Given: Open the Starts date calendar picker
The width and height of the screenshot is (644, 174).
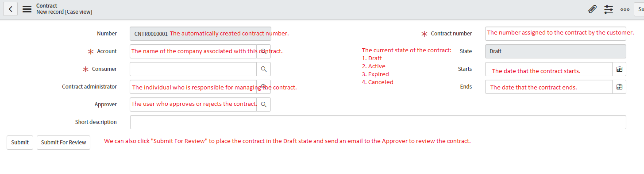Looking at the screenshot, I should (x=619, y=69).
